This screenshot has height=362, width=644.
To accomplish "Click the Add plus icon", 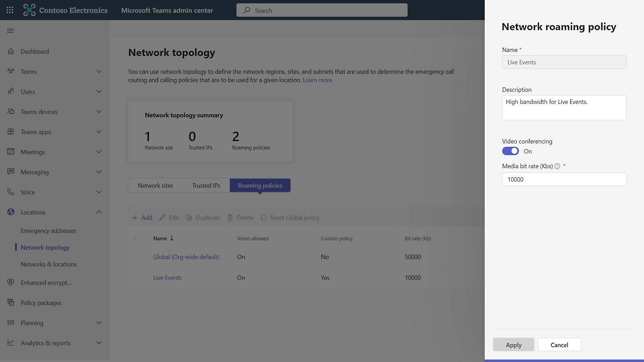I will pyautogui.click(x=135, y=217).
